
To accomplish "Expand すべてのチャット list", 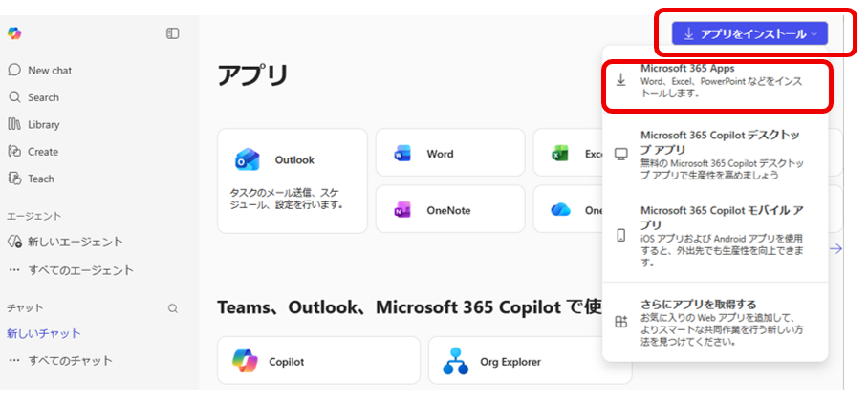I will tap(70, 360).
